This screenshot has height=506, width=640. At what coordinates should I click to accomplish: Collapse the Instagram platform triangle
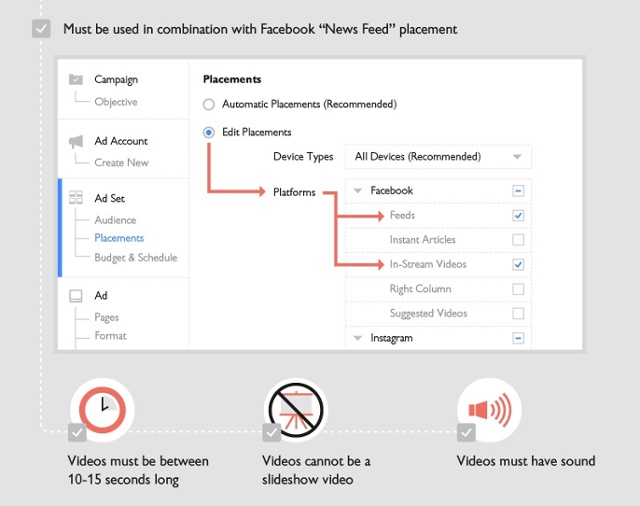[x=358, y=338]
